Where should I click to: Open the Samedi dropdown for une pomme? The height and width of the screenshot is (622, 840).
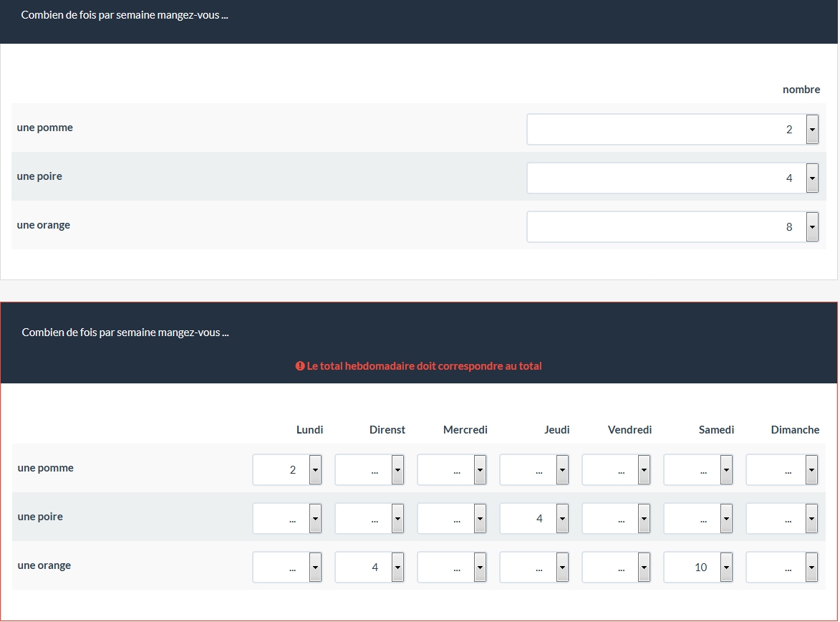click(x=699, y=470)
